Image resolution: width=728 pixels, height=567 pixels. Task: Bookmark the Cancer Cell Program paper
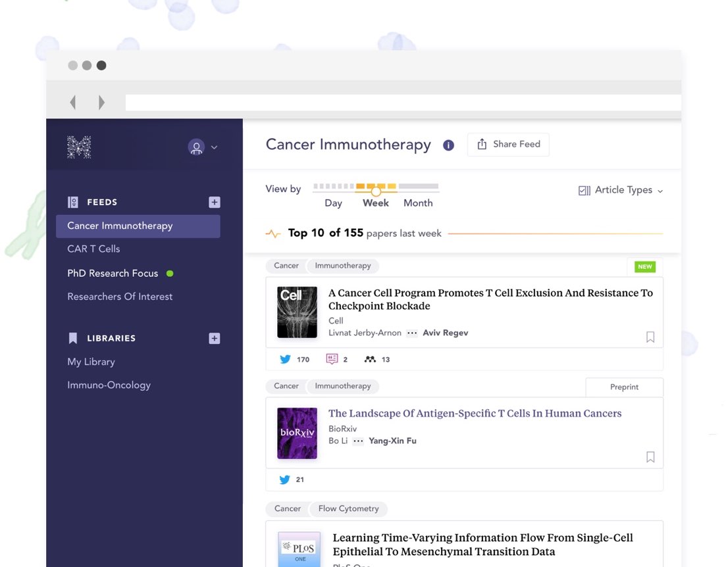[650, 337]
